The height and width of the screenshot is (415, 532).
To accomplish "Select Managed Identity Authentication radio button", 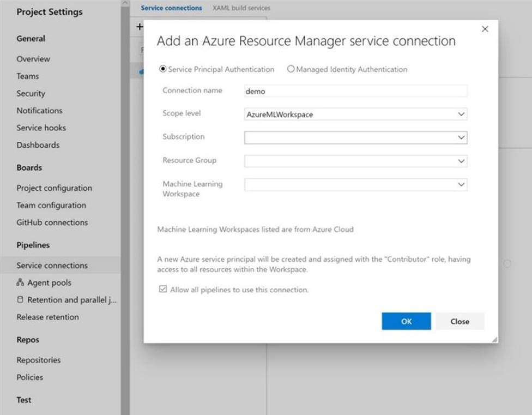I will (291, 69).
